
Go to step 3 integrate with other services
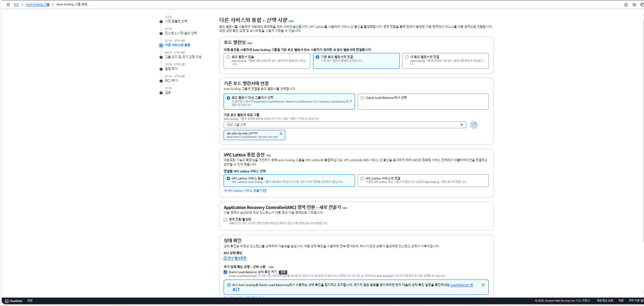[x=178, y=45]
